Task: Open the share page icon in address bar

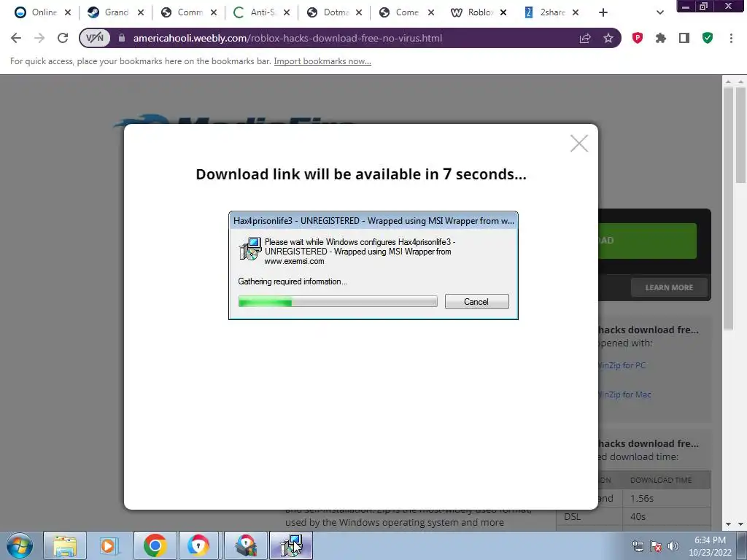Action: (x=585, y=38)
